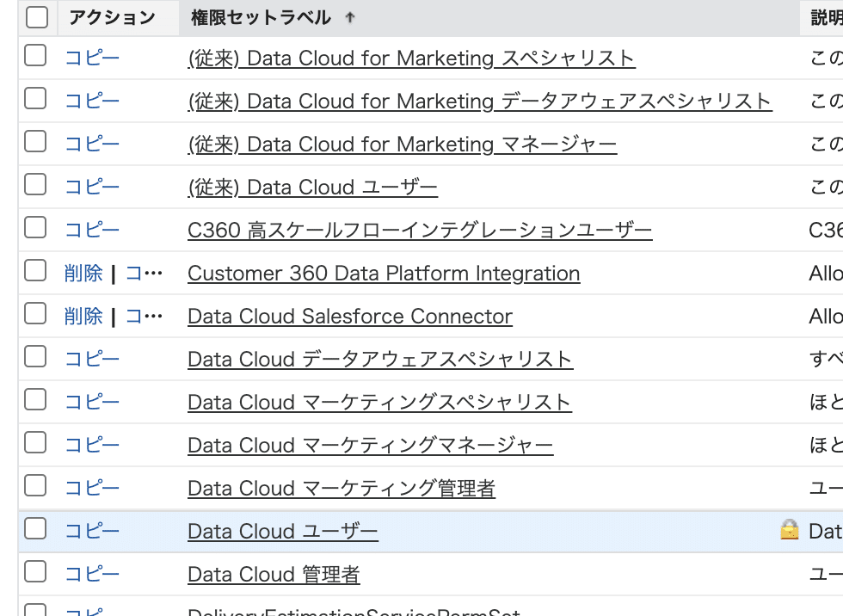Screen dimensions: 843x616
Task: Click コピー for (従来) Data Cloud ユーザー
Action: (x=92, y=187)
